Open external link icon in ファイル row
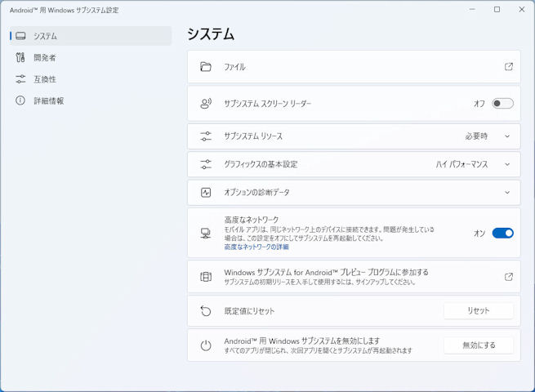Viewport: 535px width, 392px height. (508, 67)
